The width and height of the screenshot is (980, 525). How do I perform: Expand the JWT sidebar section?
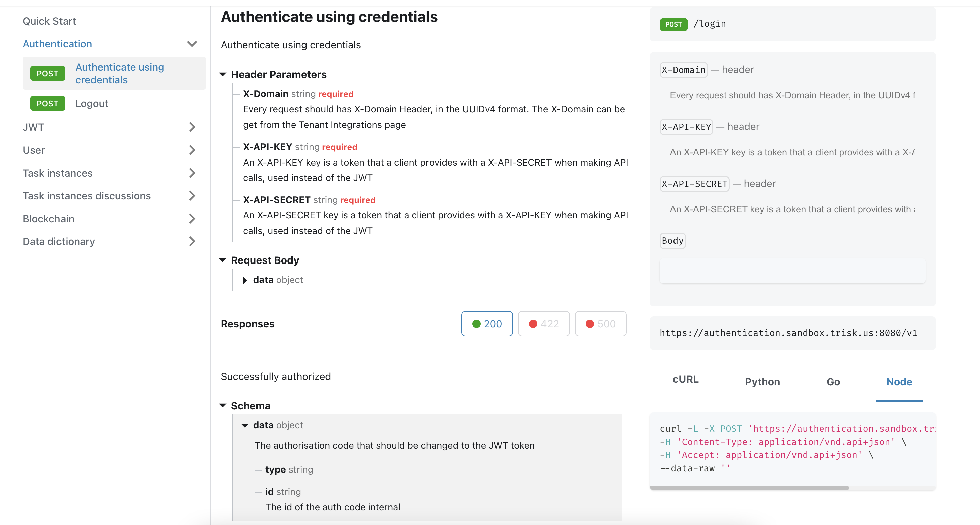[x=192, y=127]
